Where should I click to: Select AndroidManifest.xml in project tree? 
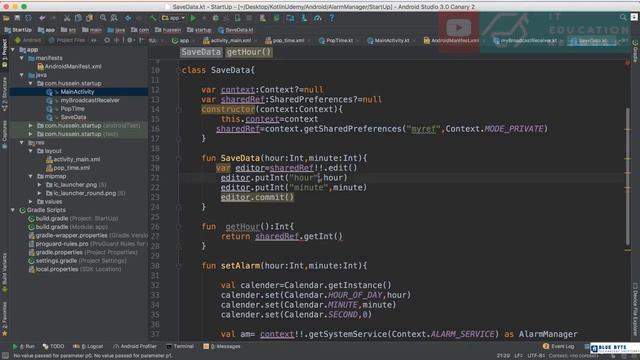73,67
